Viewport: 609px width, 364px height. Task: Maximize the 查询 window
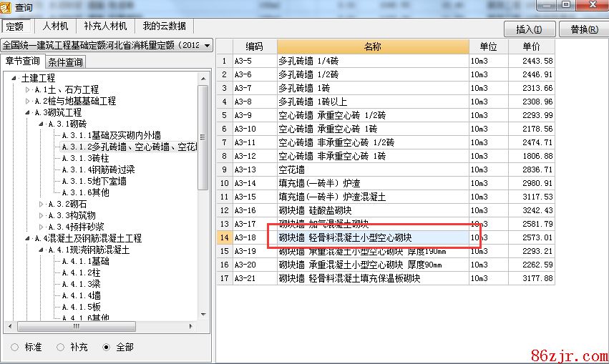coord(566,5)
